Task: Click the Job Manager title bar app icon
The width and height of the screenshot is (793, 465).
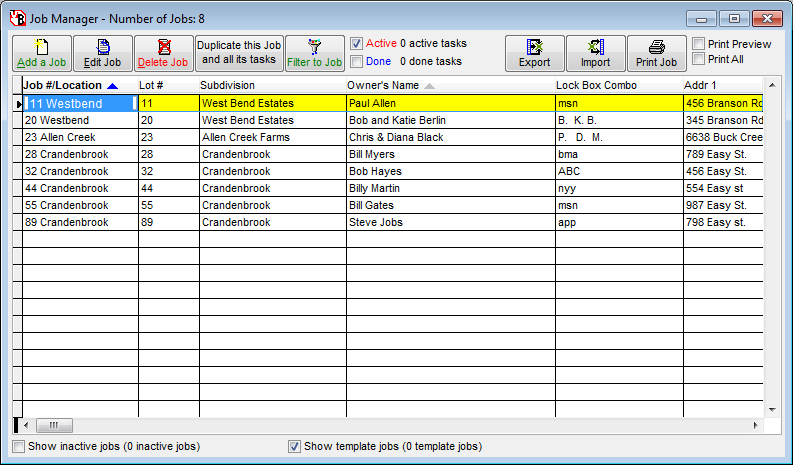Action: click(x=16, y=17)
